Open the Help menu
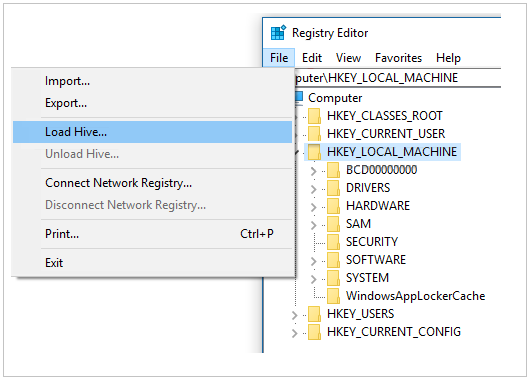532x384 pixels. pyautogui.click(x=448, y=58)
